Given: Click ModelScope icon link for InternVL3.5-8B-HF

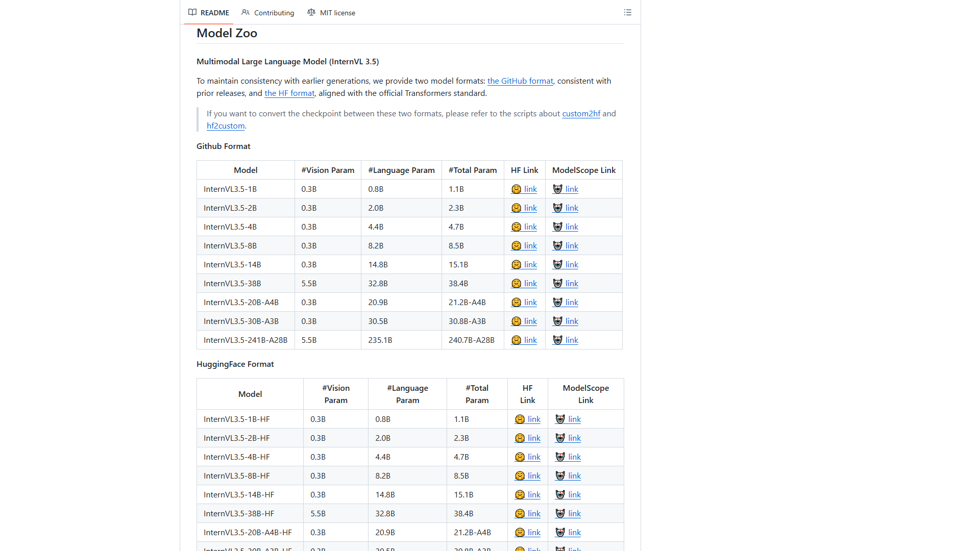Looking at the screenshot, I should click(x=568, y=475).
